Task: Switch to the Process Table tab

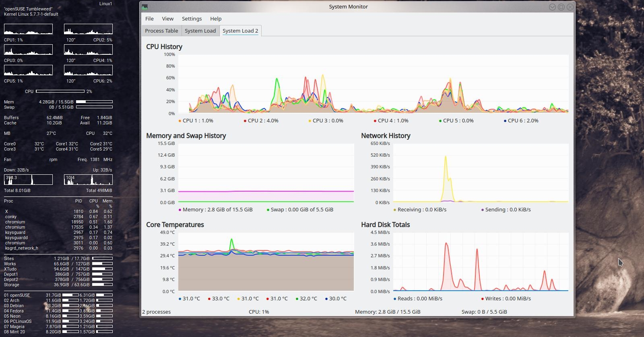Action: (x=161, y=31)
